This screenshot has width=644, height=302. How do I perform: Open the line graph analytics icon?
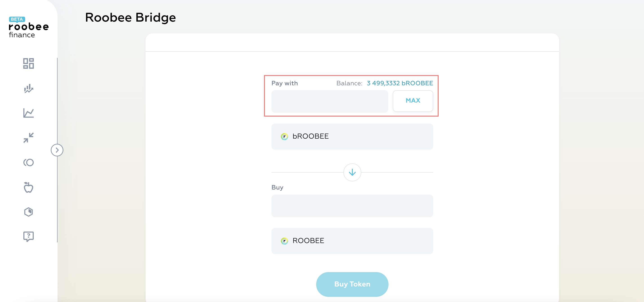[x=29, y=113]
